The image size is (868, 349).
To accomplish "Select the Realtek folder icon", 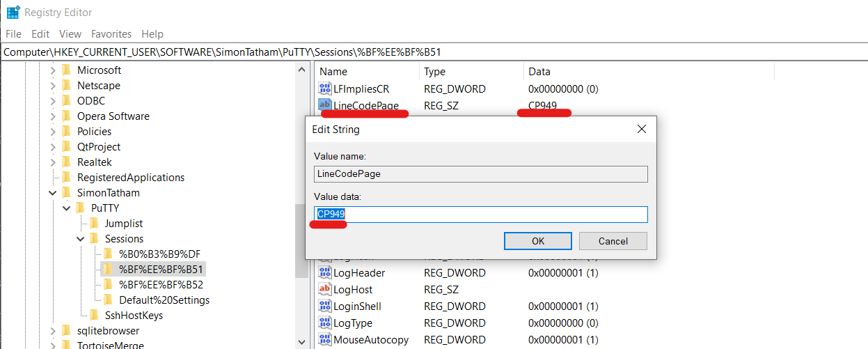I will [x=67, y=162].
